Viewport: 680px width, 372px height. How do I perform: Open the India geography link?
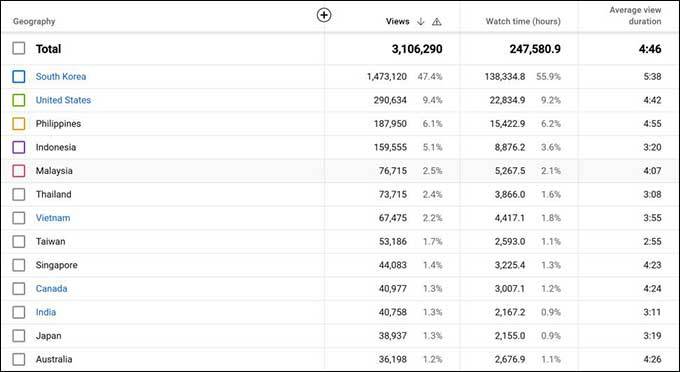pos(46,312)
